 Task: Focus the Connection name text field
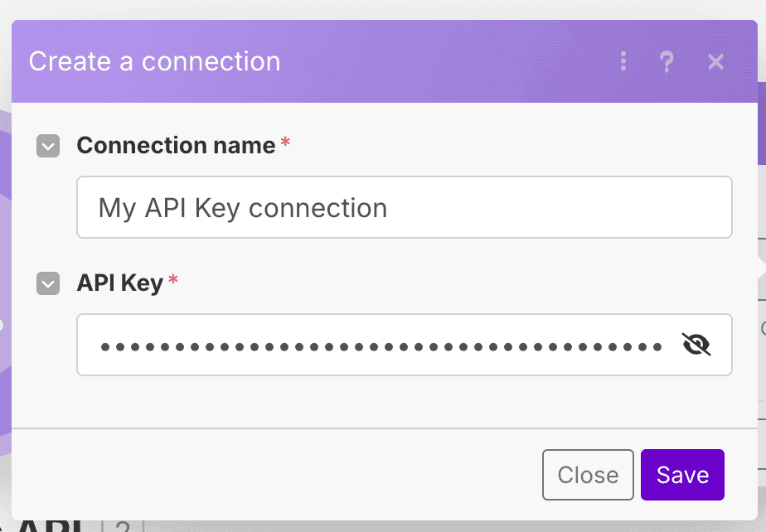404,207
